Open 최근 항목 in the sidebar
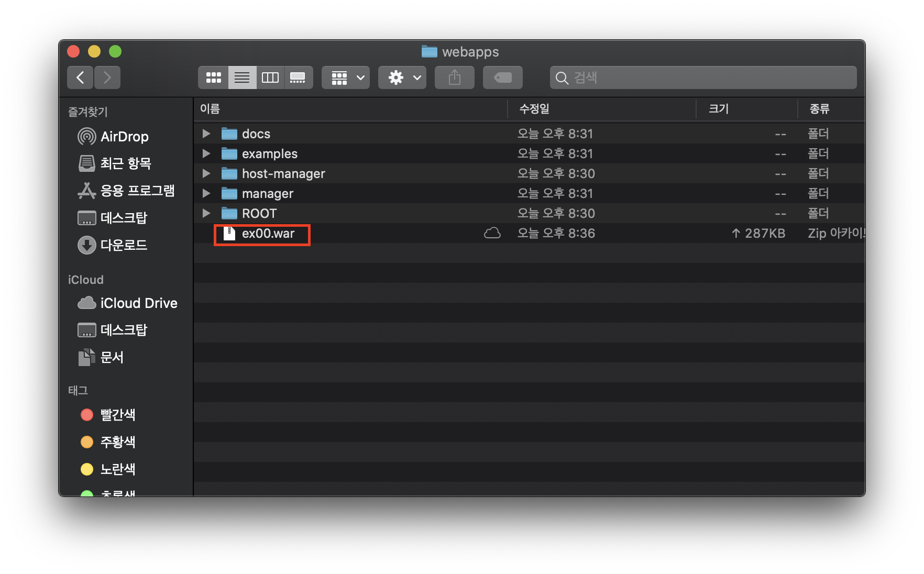924x574 pixels. click(115, 163)
